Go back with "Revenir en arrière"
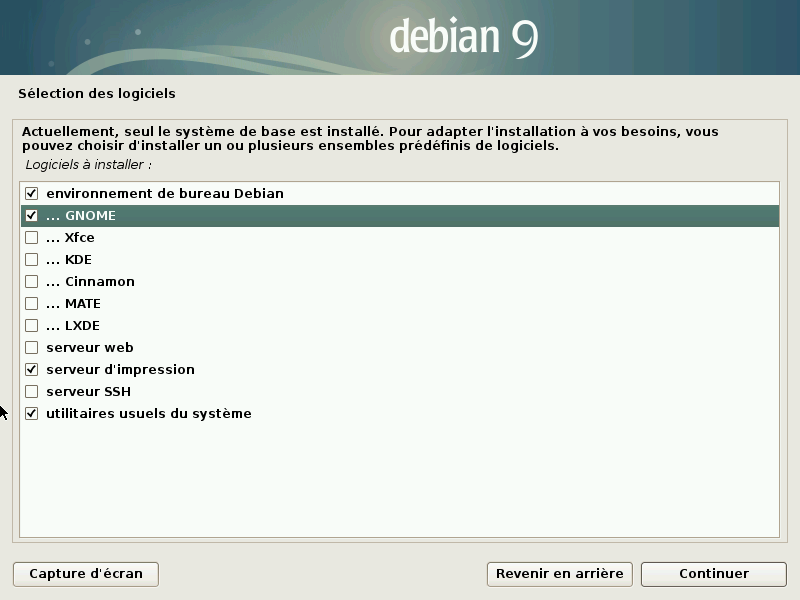The width and height of the screenshot is (800, 600). (559, 574)
